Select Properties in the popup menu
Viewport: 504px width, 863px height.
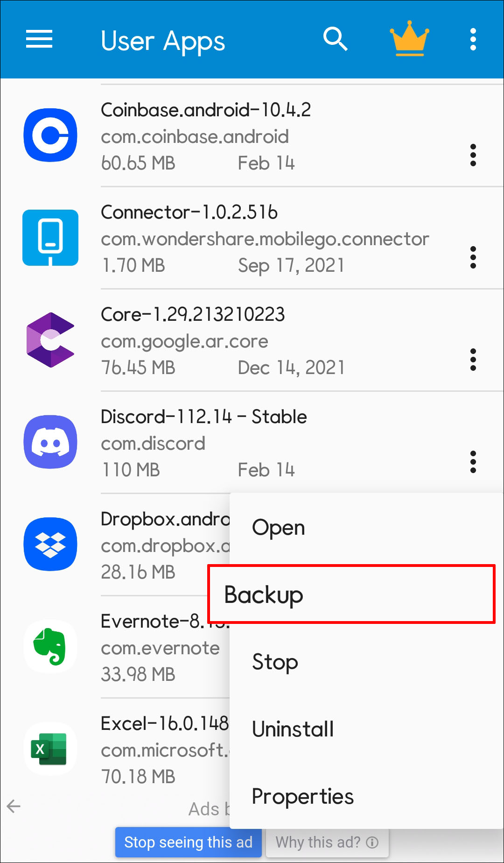[x=303, y=796]
